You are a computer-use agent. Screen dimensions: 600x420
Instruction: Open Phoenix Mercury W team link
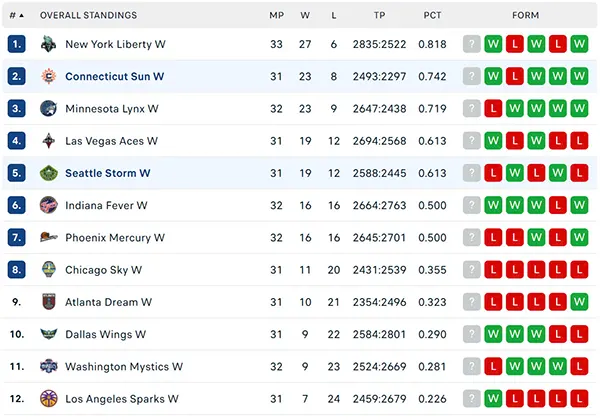[115, 238]
